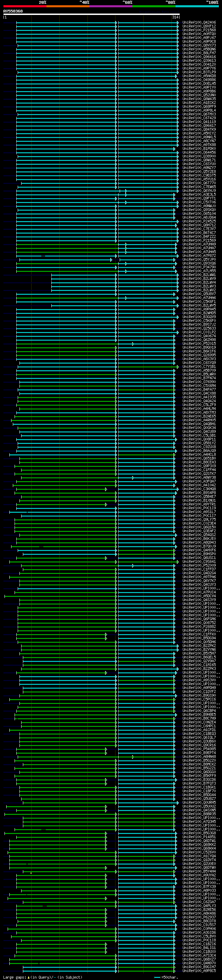222x980 pixels.
Task: Click the purple ~60% identity legend segment
Action: point(111,6)
